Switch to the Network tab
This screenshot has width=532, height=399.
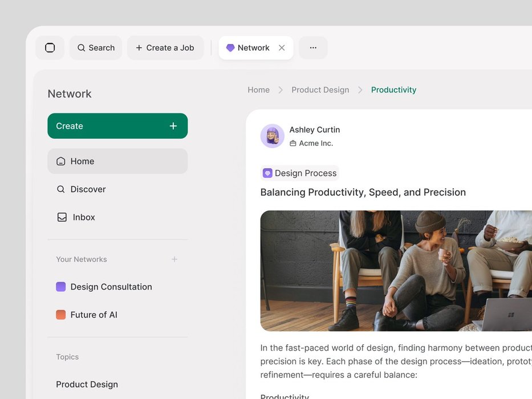click(248, 48)
